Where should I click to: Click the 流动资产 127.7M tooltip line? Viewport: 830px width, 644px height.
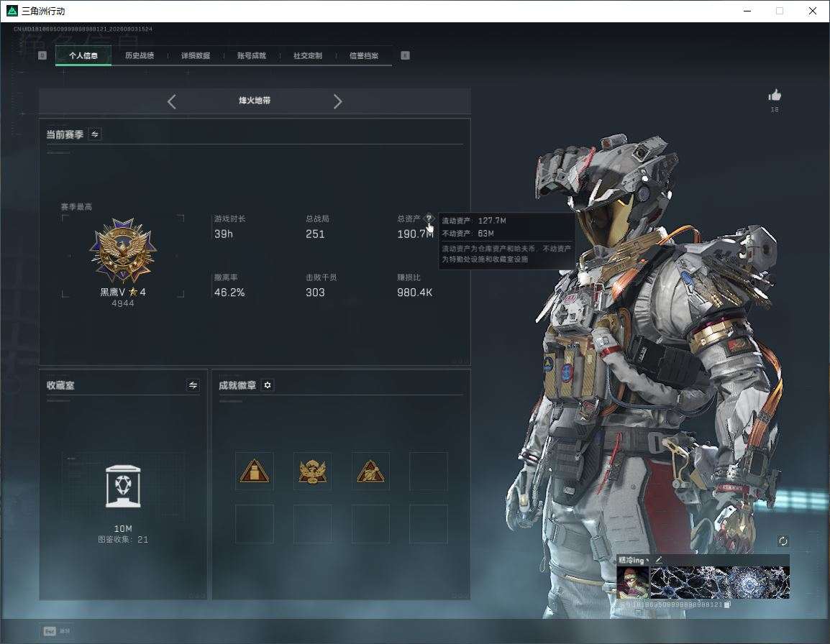point(474,220)
